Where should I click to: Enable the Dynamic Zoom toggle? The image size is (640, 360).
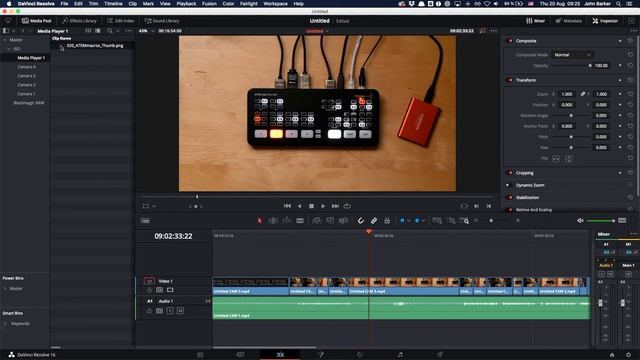[x=509, y=185]
